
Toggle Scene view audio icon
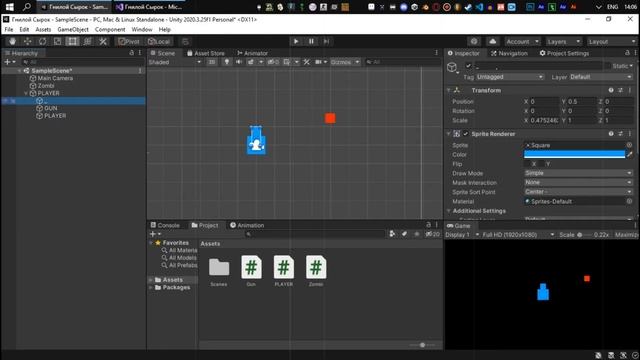coord(239,62)
